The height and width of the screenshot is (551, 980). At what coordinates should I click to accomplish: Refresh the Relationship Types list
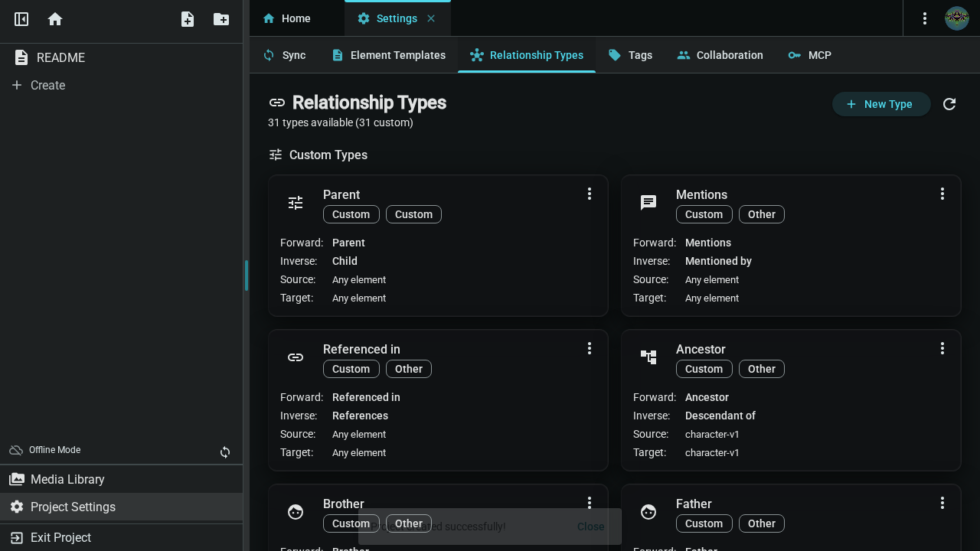pos(949,104)
